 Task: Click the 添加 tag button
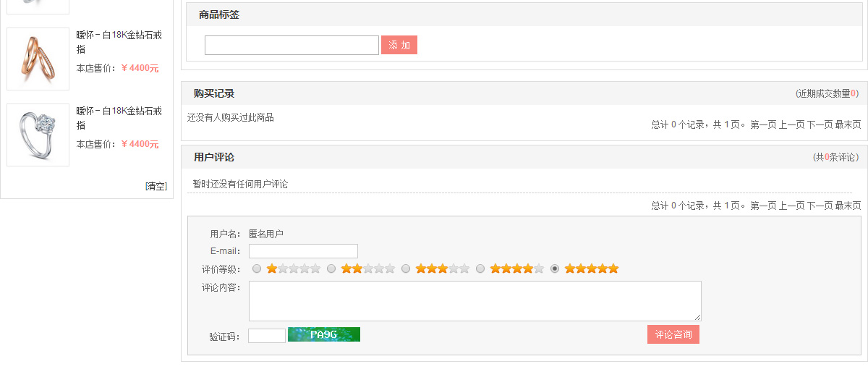click(399, 45)
